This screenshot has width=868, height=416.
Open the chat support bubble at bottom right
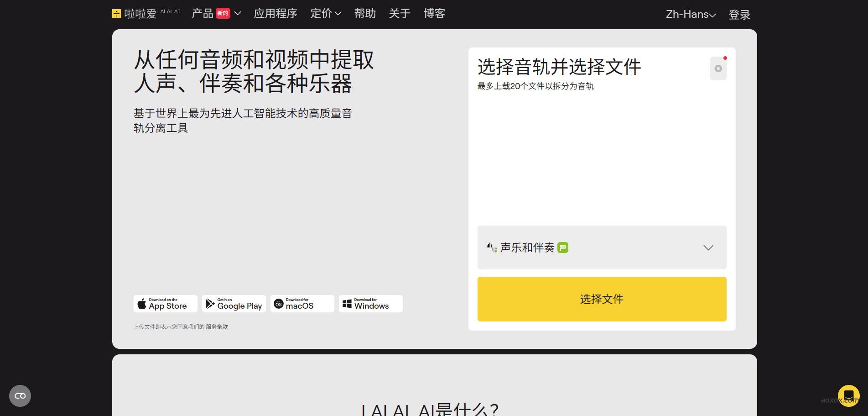[x=849, y=395]
